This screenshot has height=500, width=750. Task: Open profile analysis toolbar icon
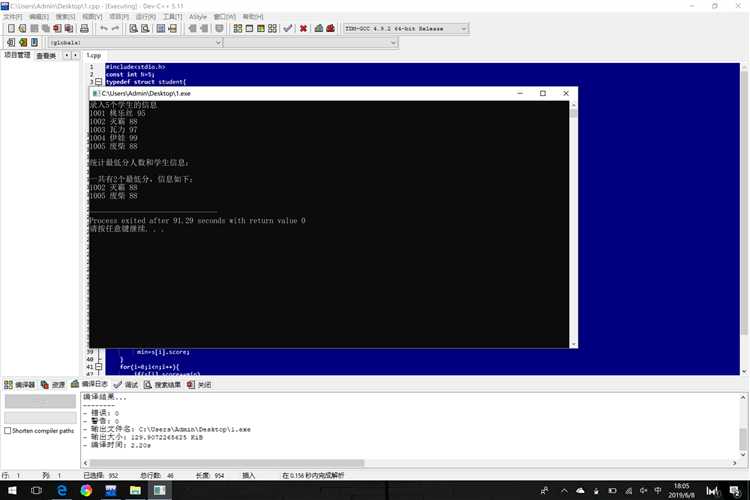coord(319,29)
